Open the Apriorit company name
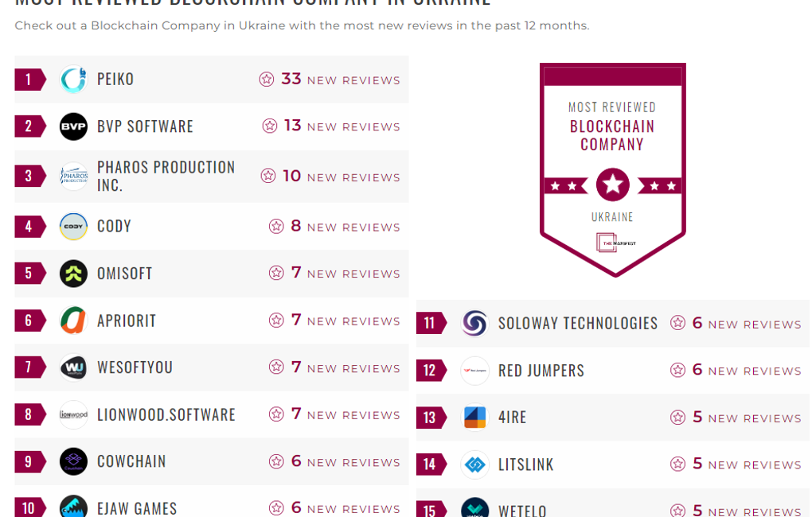This screenshot has height=517, width=812. coord(127,321)
